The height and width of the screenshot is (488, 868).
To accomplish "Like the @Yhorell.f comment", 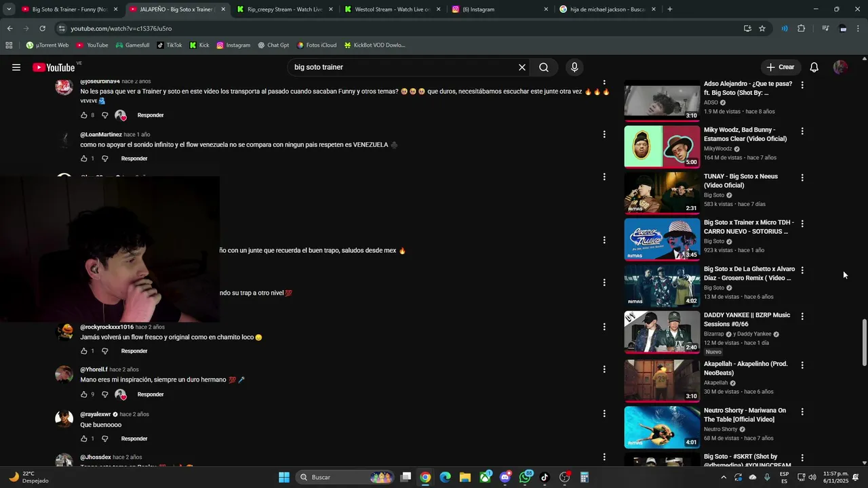I will click(84, 394).
